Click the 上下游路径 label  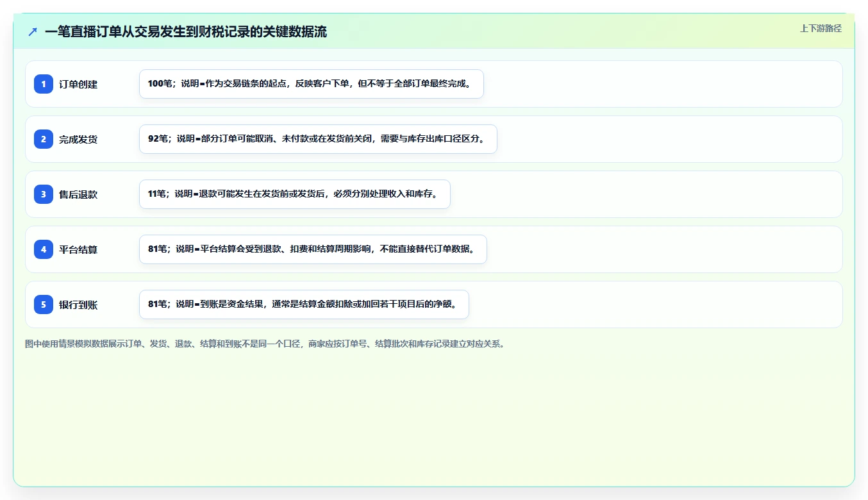tap(821, 28)
